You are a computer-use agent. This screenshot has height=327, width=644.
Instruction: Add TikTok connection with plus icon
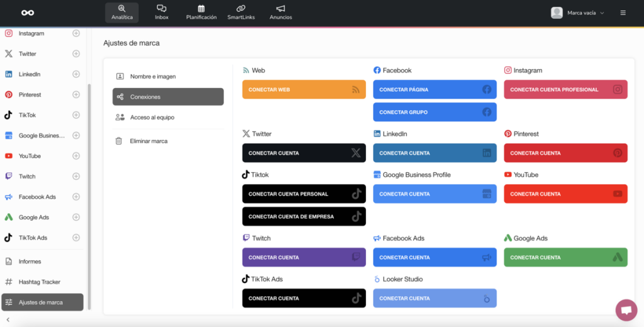pos(76,115)
